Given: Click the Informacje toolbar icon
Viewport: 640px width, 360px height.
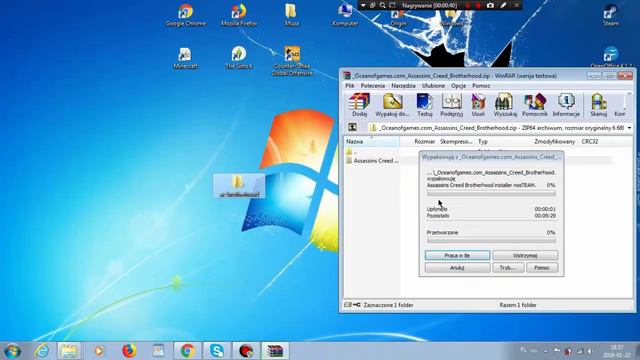Looking at the screenshot, I should click(566, 105).
